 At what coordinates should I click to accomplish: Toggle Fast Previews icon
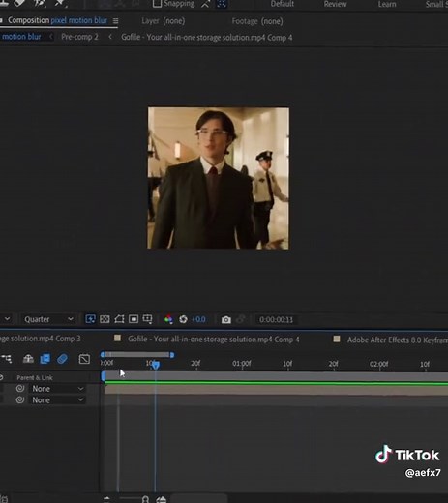coord(90,319)
